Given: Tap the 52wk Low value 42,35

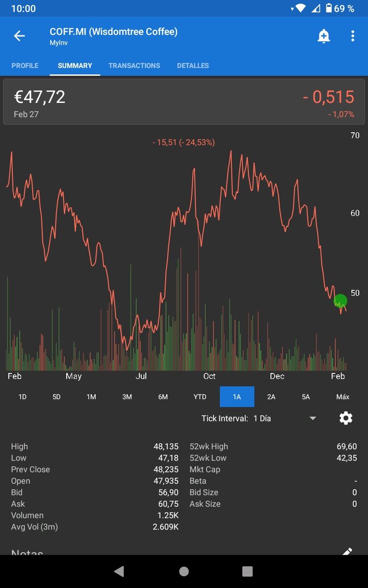Looking at the screenshot, I should (x=347, y=458).
